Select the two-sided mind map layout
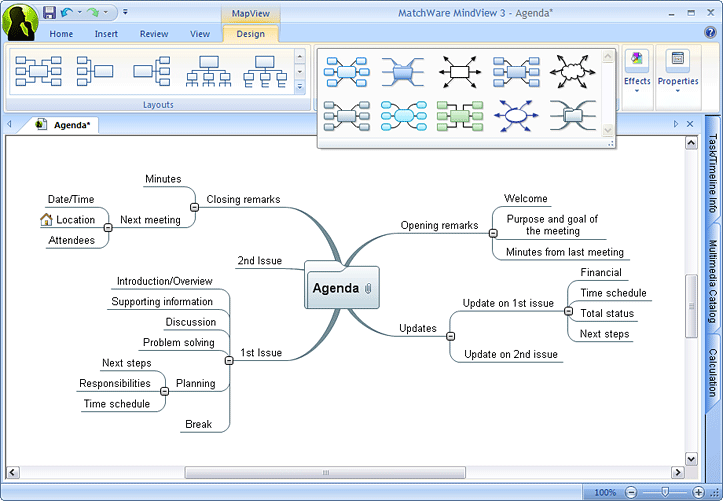 [38, 71]
